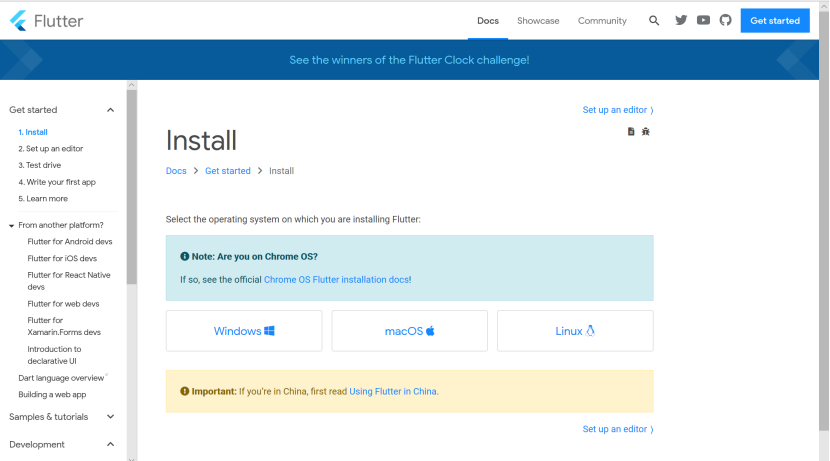Open Using Flutter in China link
Image resolution: width=830 pixels, height=461 pixels.
393,392
